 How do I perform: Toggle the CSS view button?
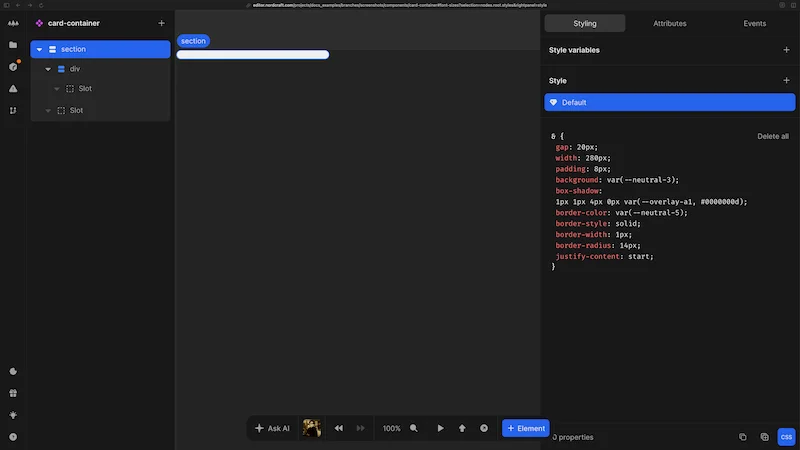[786, 437]
